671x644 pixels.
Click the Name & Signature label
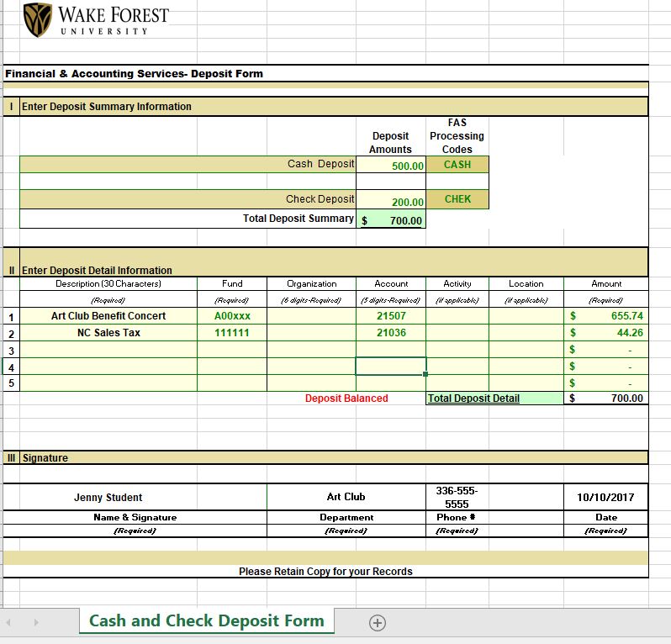pos(135,517)
